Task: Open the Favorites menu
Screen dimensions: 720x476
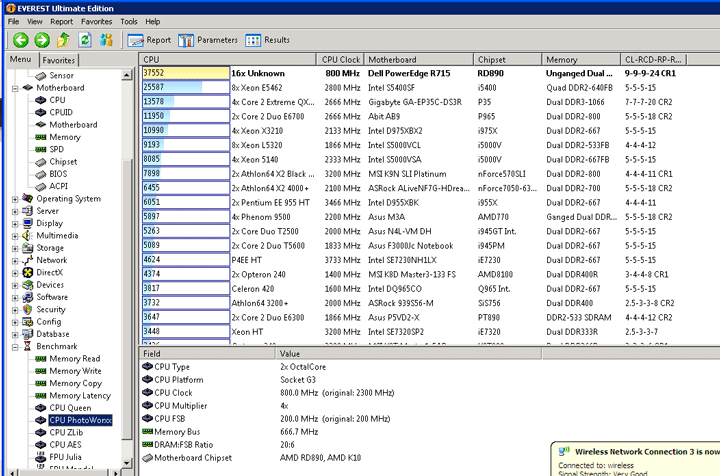Action: pos(96,22)
